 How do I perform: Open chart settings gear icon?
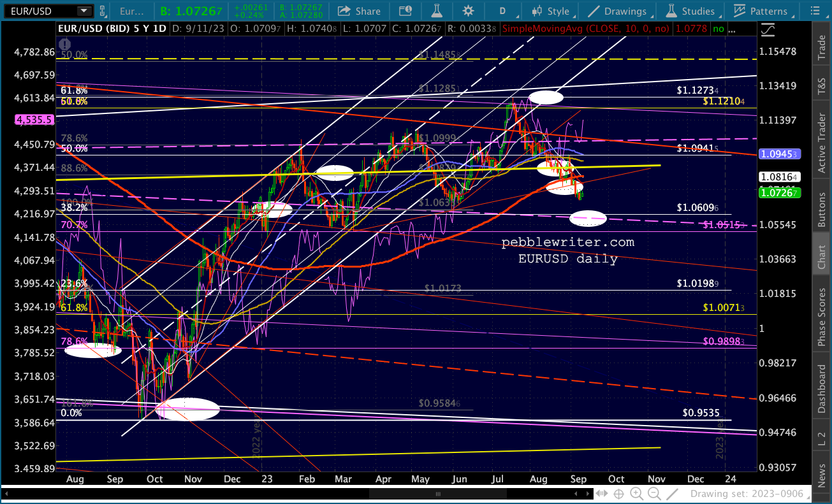click(x=469, y=11)
